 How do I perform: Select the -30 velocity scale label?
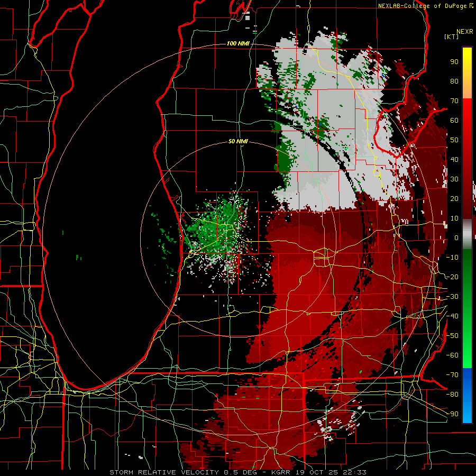click(x=452, y=297)
